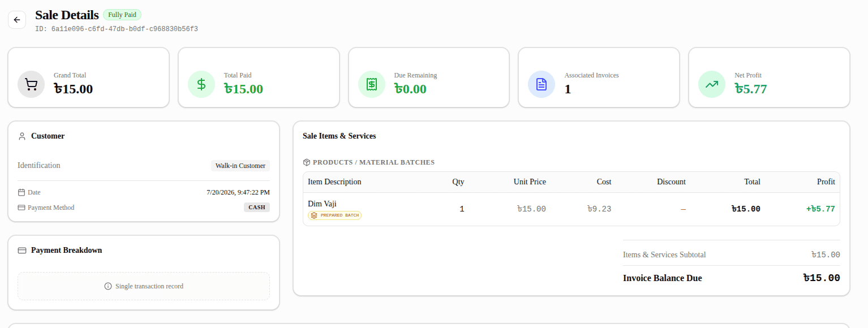Click the trending-up Net Profit icon
This screenshot has width=868, height=328.
(x=712, y=84)
